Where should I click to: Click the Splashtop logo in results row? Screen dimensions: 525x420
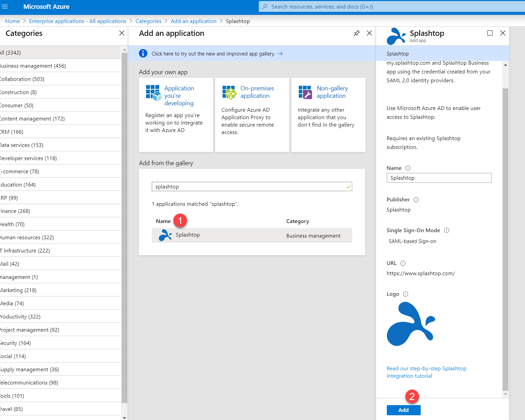click(165, 235)
